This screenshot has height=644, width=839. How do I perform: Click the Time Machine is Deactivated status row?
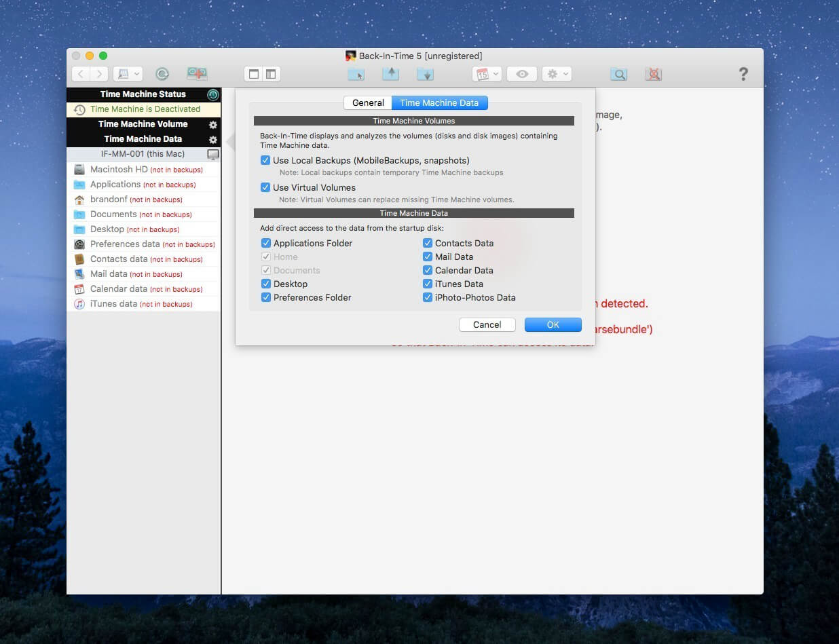143,109
